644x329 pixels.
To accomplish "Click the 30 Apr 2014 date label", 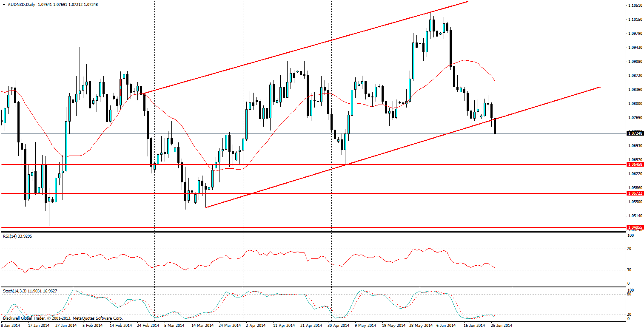I will click(339, 326).
